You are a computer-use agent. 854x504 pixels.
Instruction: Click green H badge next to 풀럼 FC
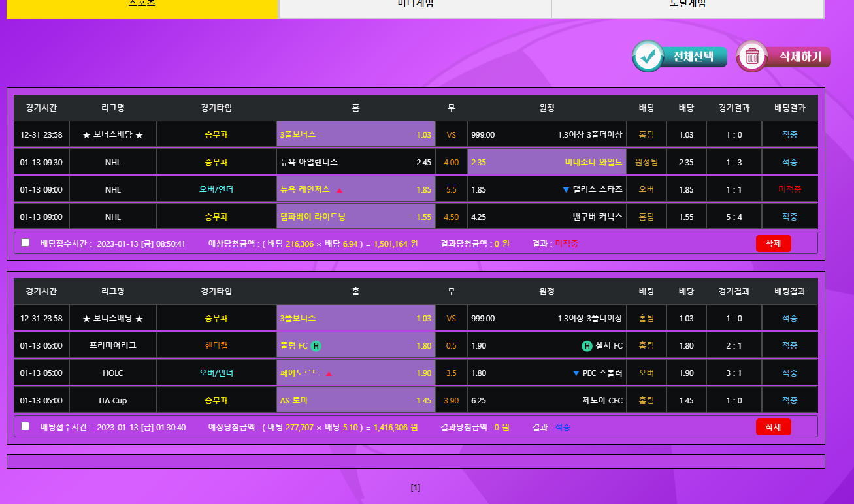tap(316, 346)
